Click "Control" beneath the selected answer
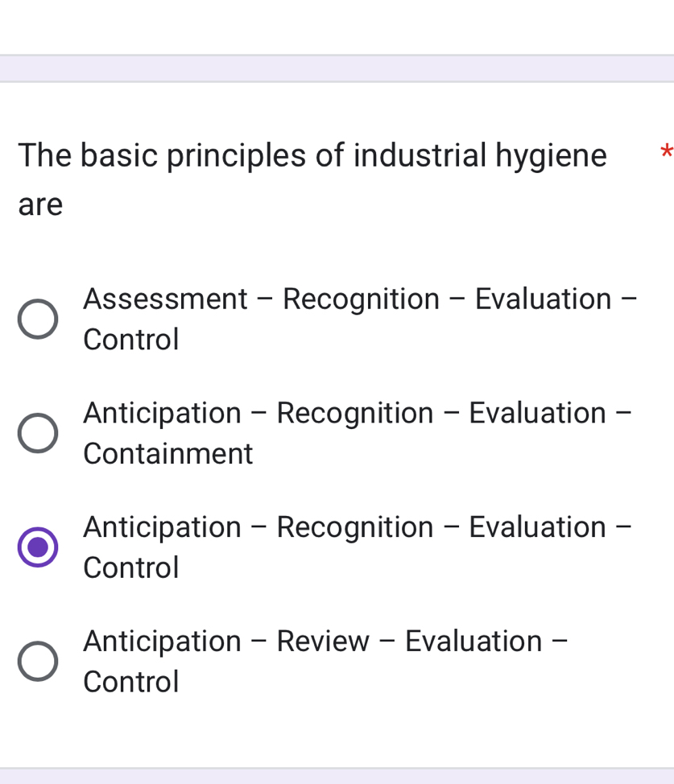This screenshot has width=674, height=784. [x=130, y=568]
